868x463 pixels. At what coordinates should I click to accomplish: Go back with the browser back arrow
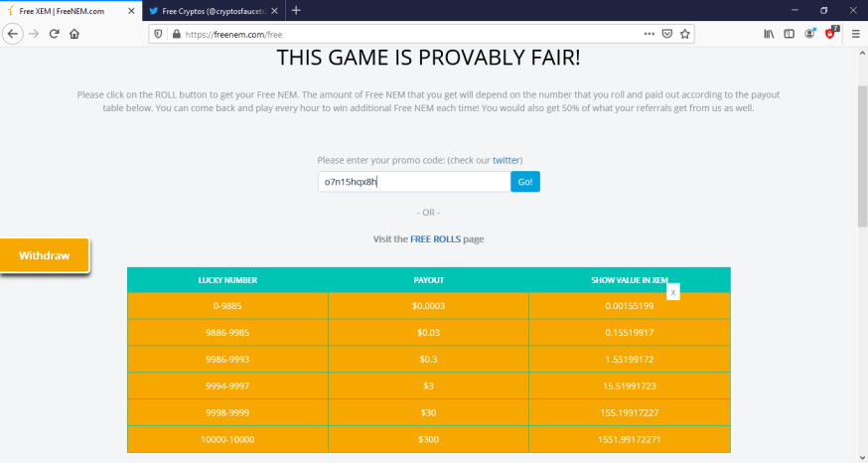click(x=13, y=34)
